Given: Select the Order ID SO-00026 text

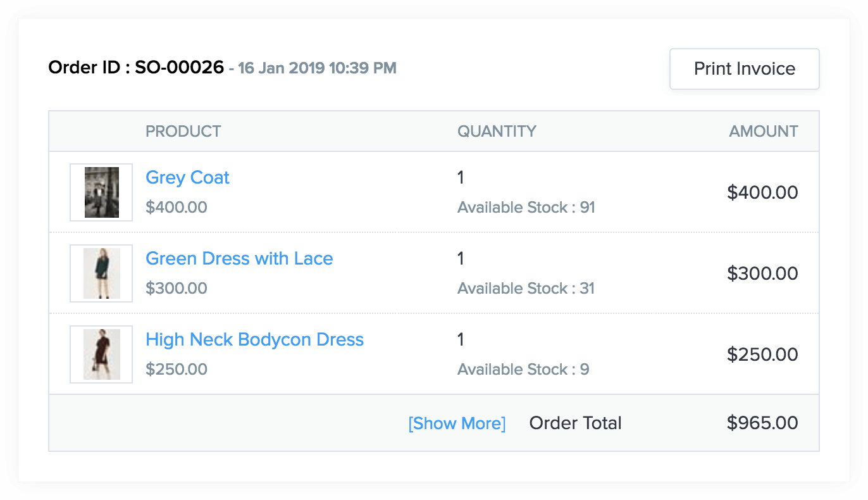Looking at the screenshot, I should (136, 67).
